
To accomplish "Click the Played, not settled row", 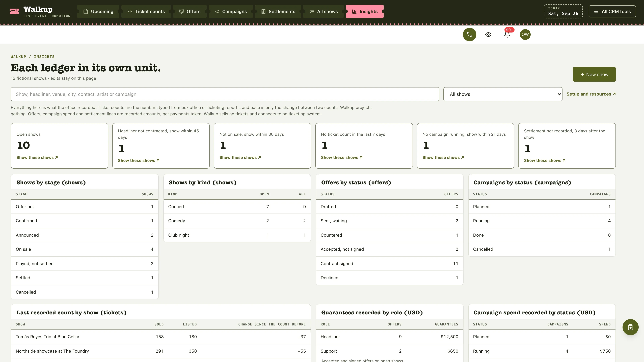I will pyautogui.click(x=85, y=264).
